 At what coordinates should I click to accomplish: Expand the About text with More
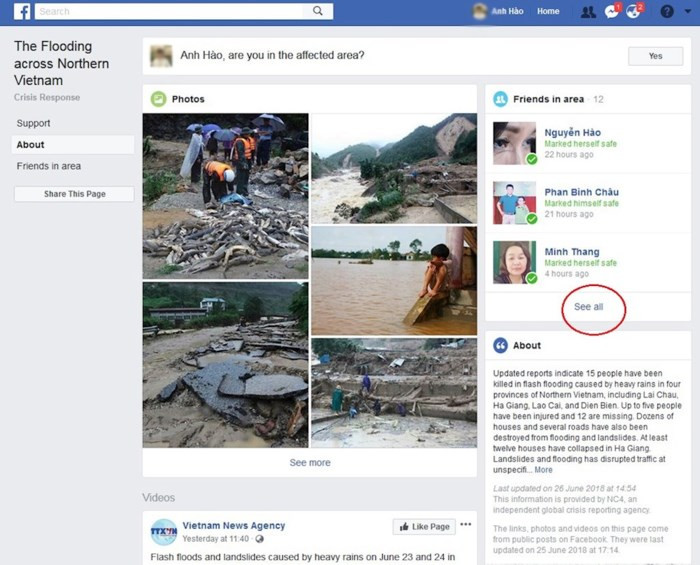click(543, 470)
